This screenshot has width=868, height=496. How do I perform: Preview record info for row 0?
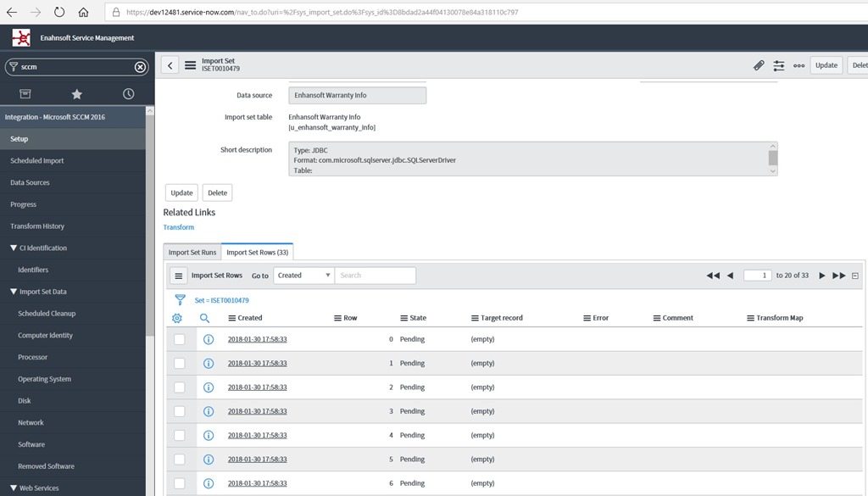(x=209, y=339)
